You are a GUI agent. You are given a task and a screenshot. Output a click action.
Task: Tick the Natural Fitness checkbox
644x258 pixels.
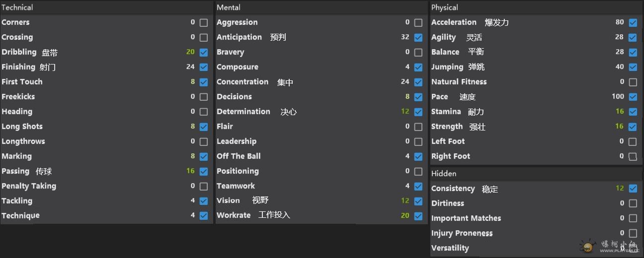(633, 82)
